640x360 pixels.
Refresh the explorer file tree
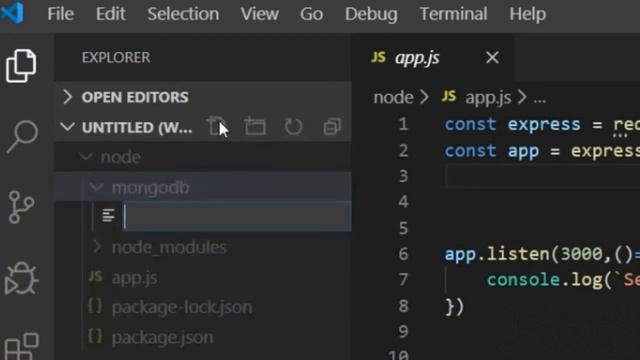[293, 127]
